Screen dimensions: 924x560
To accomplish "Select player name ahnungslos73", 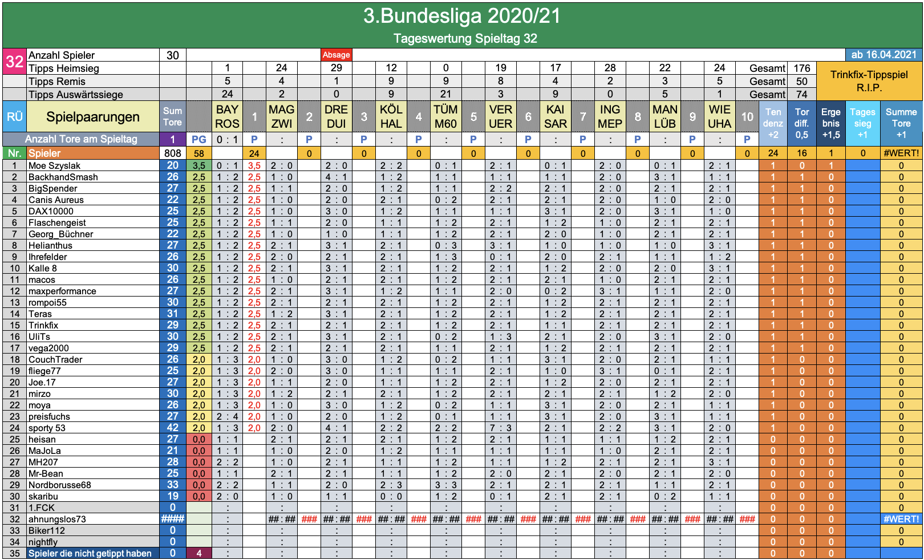I will click(57, 519).
